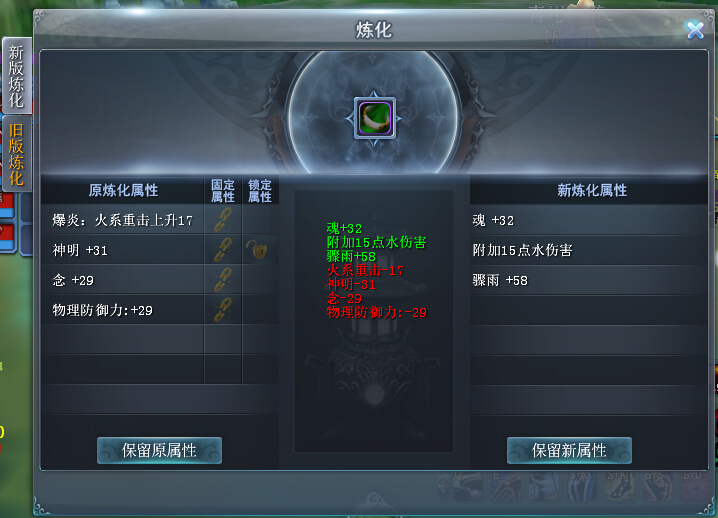Select the 魂 +32 new attribute row

coord(589,220)
